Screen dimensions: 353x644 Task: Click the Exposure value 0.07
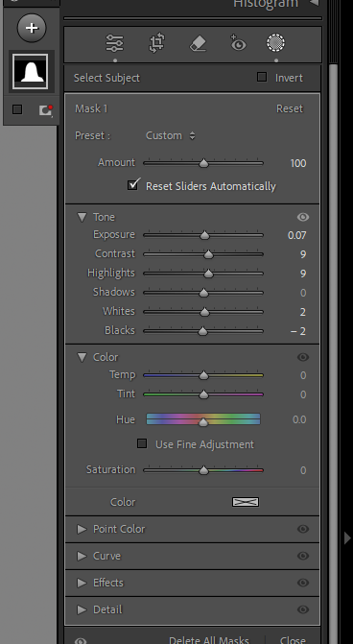[x=297, y=235]
